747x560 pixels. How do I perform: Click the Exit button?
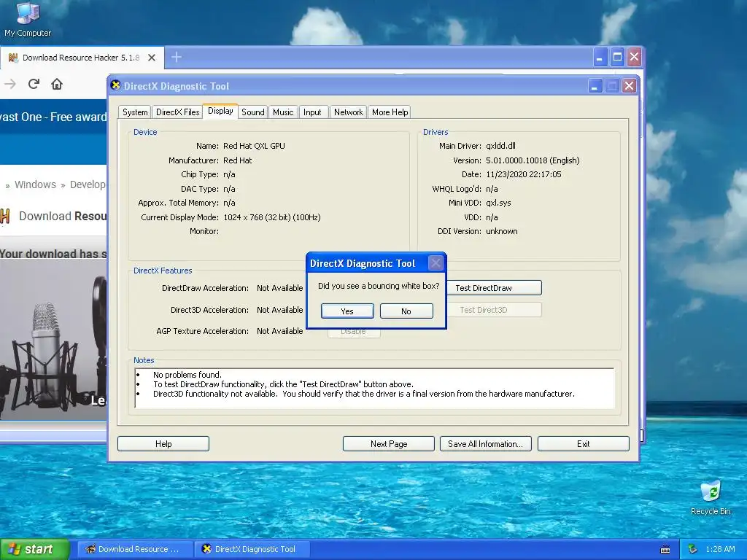tap(584, 444)
